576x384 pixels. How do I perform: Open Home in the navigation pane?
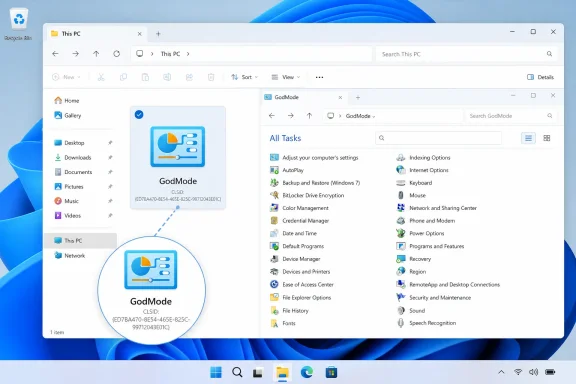click(66, 100)
